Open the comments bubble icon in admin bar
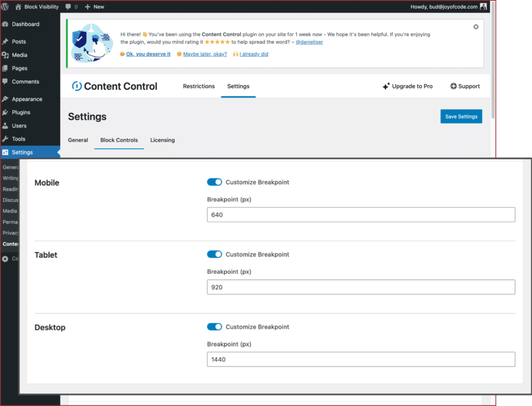 coord(68,7)
